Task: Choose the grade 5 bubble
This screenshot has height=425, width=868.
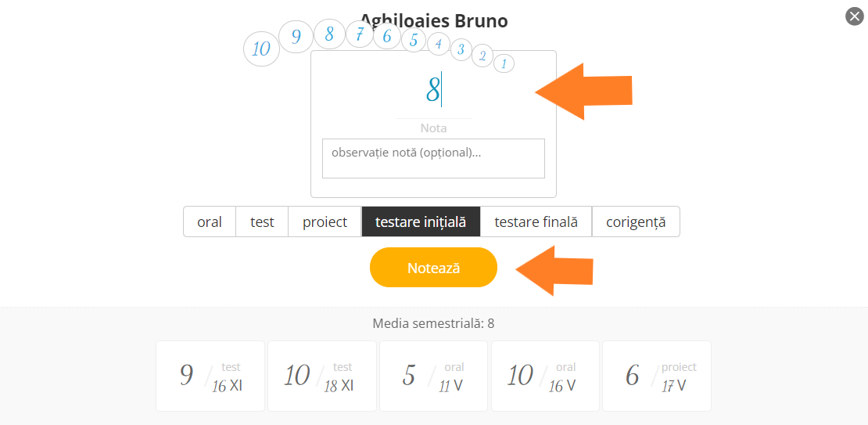Action: coord(414,41)
